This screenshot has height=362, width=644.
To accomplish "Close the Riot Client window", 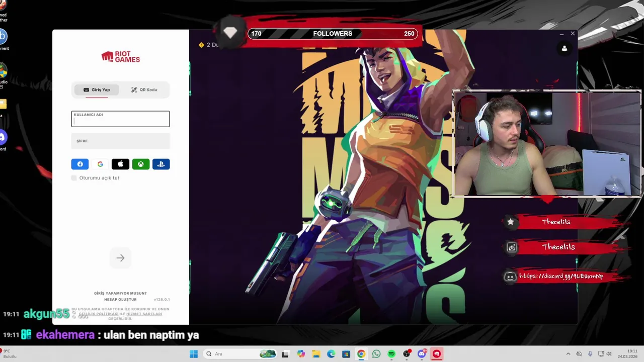I will coord(573,34).
